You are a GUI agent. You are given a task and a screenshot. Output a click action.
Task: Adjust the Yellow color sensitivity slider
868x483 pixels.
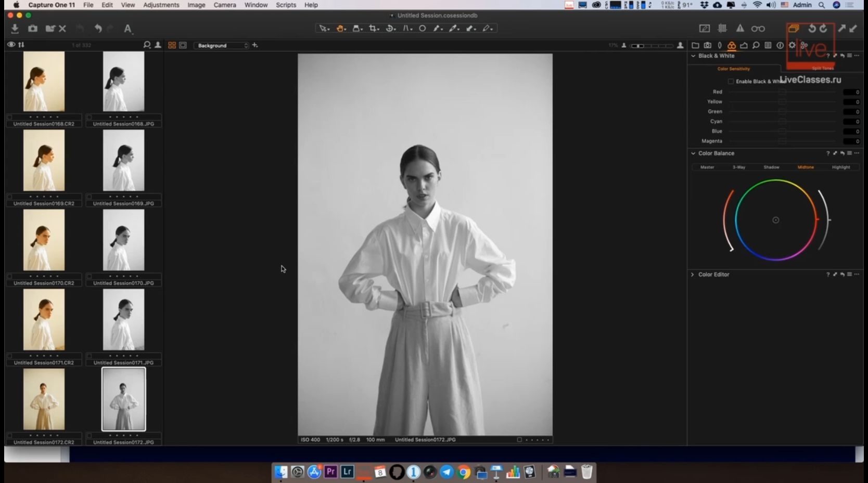click(782, 102)
